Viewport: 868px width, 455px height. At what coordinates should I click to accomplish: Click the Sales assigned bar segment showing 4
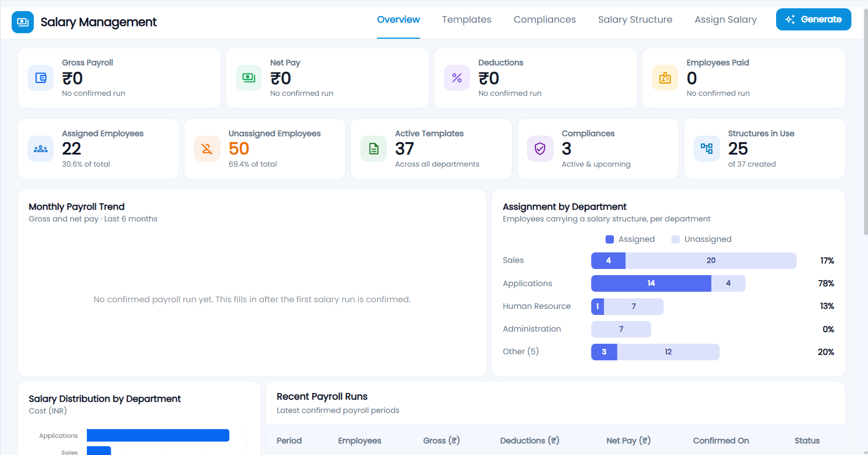(x=608, y=261)
